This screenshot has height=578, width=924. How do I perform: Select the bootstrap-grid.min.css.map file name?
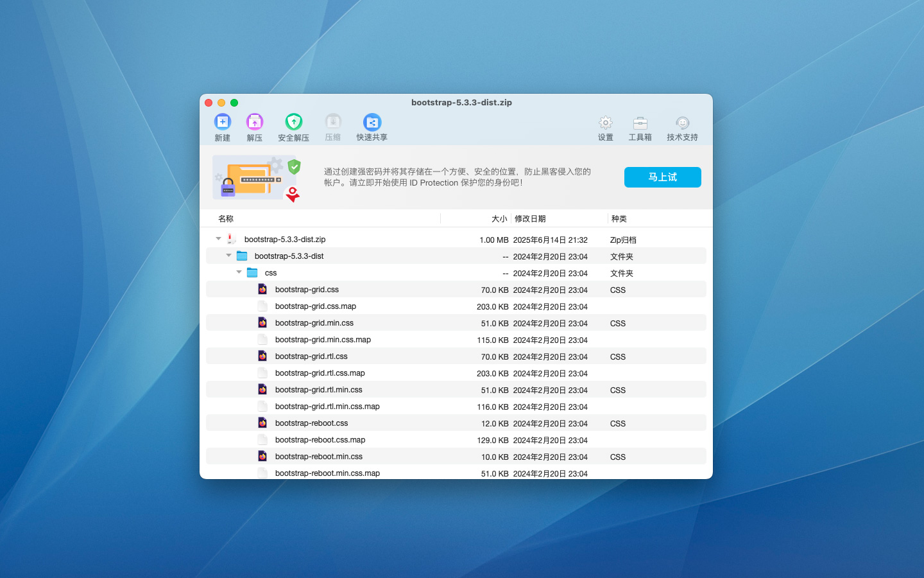(323, 340)
